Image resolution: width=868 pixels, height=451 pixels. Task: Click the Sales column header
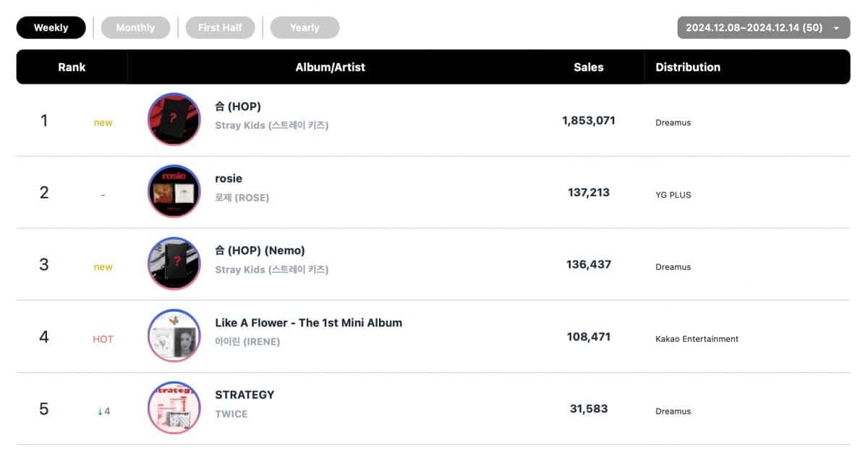pos(588,67)
